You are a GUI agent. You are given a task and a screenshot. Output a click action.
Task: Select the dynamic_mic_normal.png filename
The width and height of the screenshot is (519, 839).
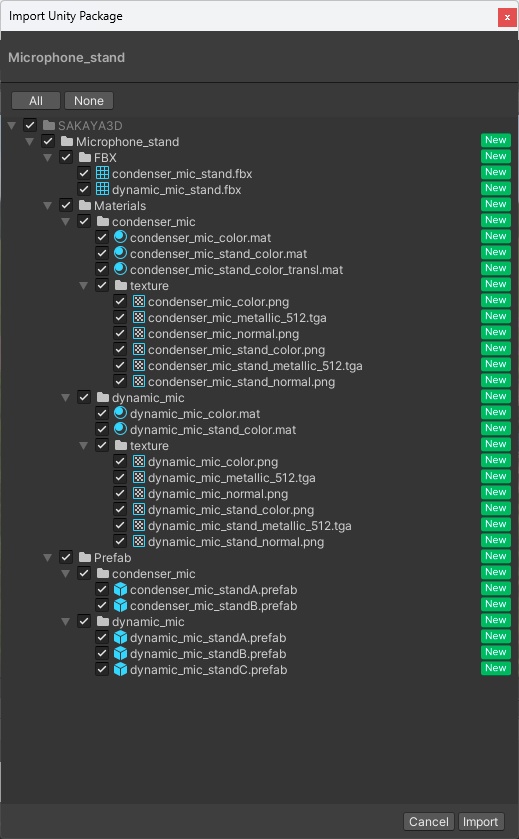pos(218,494)
